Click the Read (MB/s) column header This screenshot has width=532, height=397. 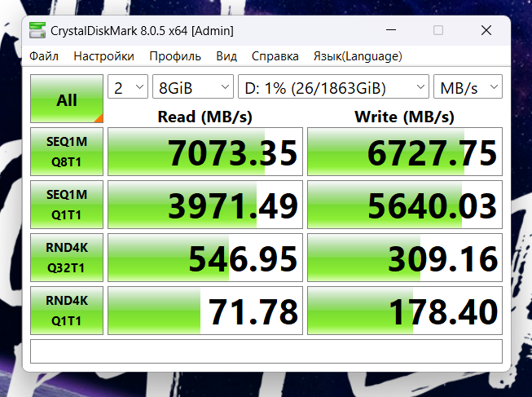point(205,117)
